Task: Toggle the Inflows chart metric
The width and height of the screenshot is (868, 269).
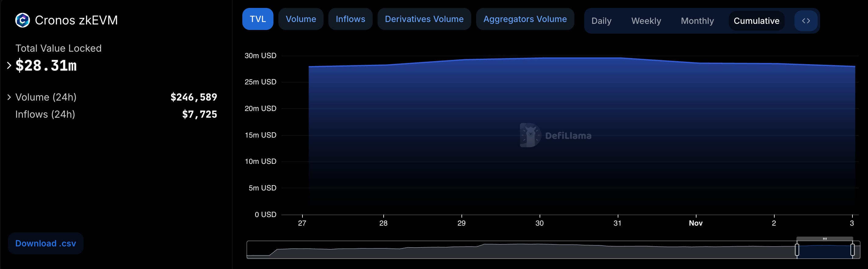Action: point(350,19)
